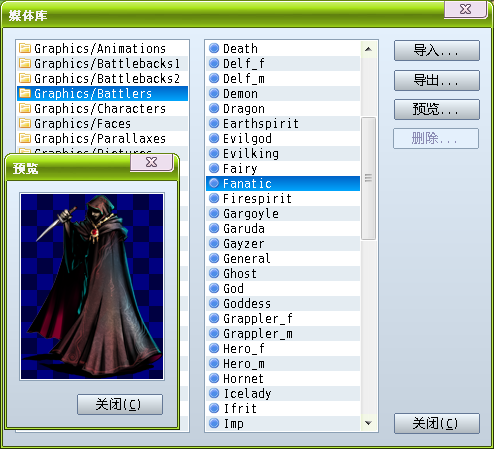494x449 pixels.
Task: Select the Hero_m file name
Action: pyautogui.click(x=244, y=364)
